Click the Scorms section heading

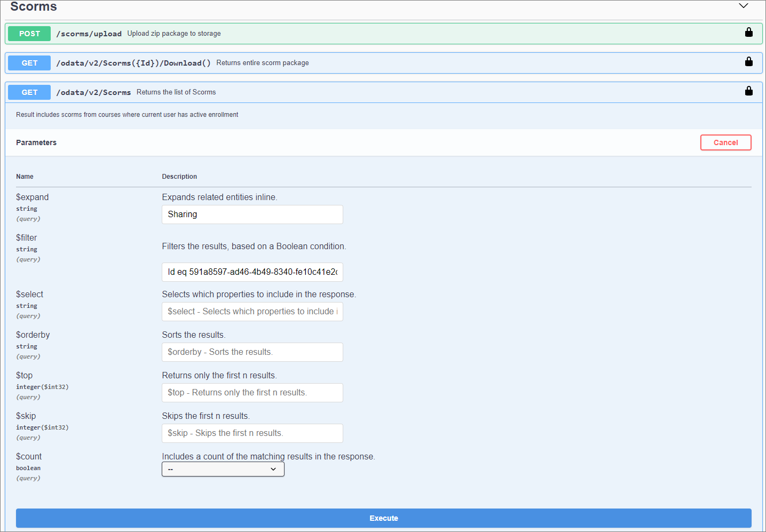tap(34, 6)
